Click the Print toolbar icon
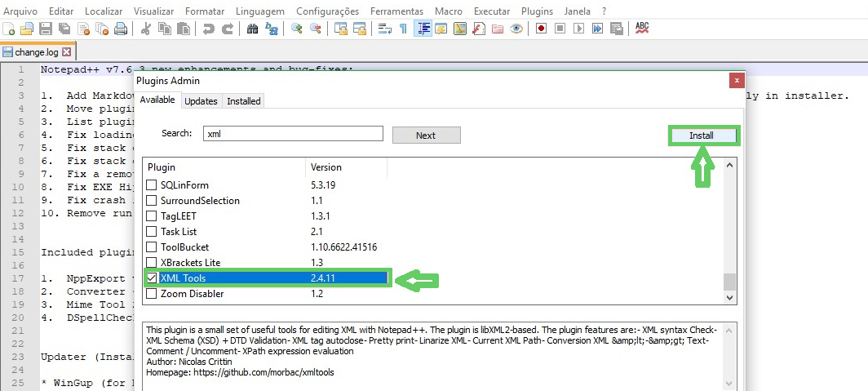This screenshot has height=391, width=868. coord(121,29)
